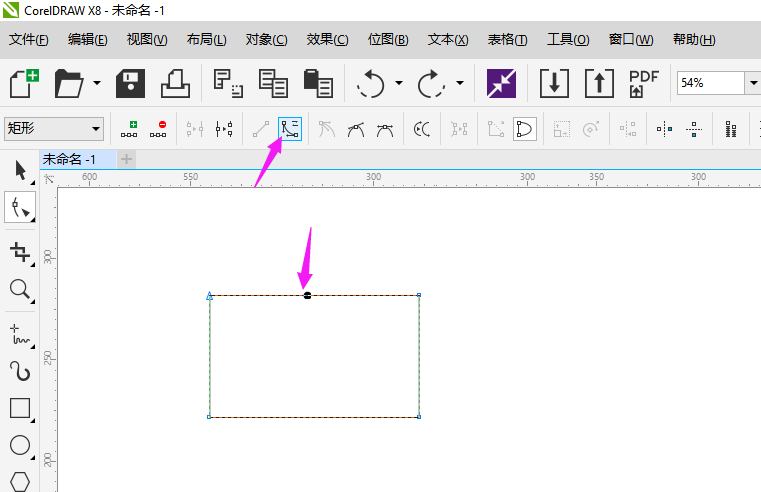This screenshot has height=492, width=761.
Task: Click the Export up-arrow icon
Action: click(x=599, y=83)
